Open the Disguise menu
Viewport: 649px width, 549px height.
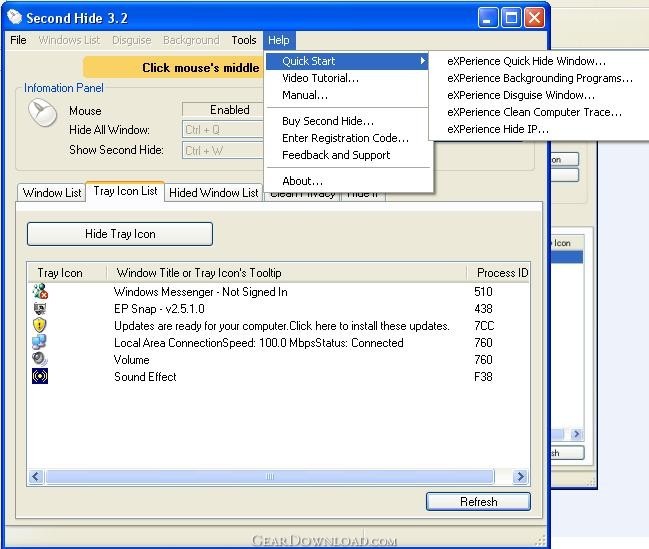click(x=132, y=40)
